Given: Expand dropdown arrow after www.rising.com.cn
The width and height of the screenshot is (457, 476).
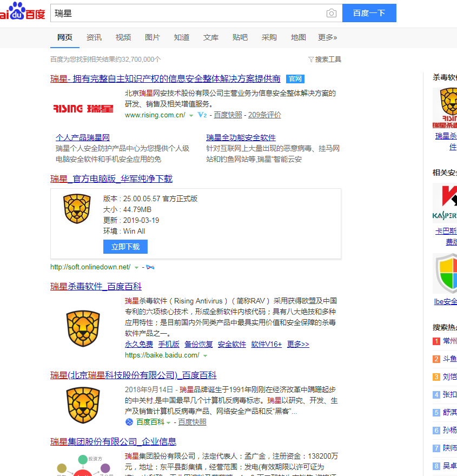Looking at the screenshot, I should pos(191,116).
